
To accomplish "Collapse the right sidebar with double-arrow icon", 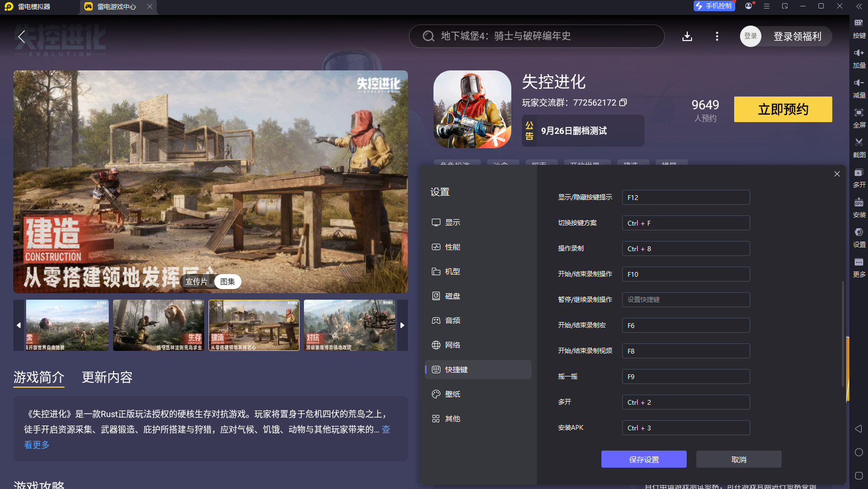I will (x=859, y=6).
